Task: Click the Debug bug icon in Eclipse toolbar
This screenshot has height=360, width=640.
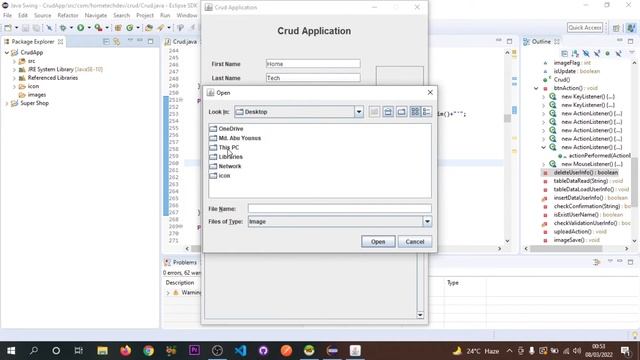Action: (63, 28)
